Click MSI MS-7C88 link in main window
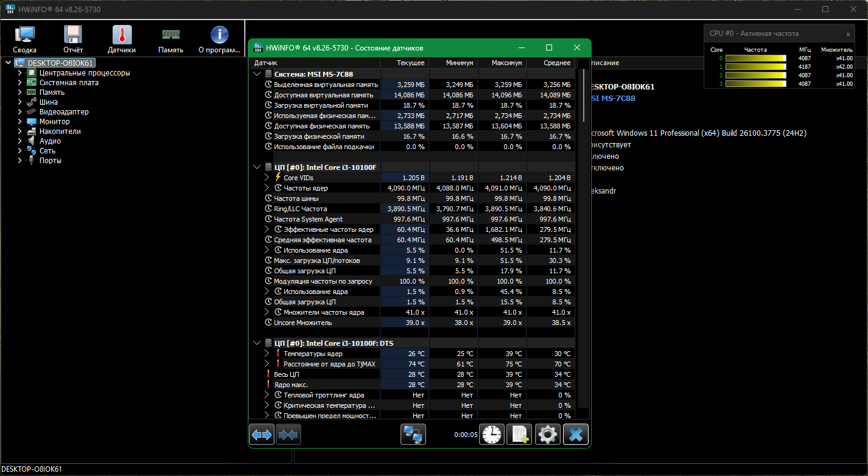The width and height of the screenshot is (868, 476). pyautogui.click(x=613, y=98)
